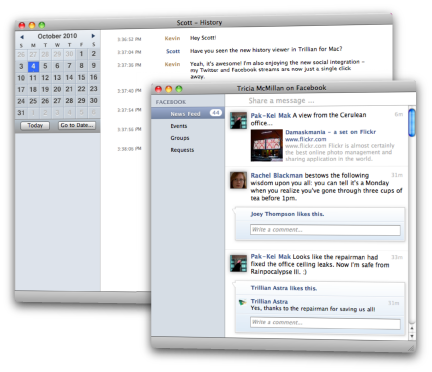Select grayed September 26 calendar day
This screenshot has width=432, height=372.
coord(21,54)
